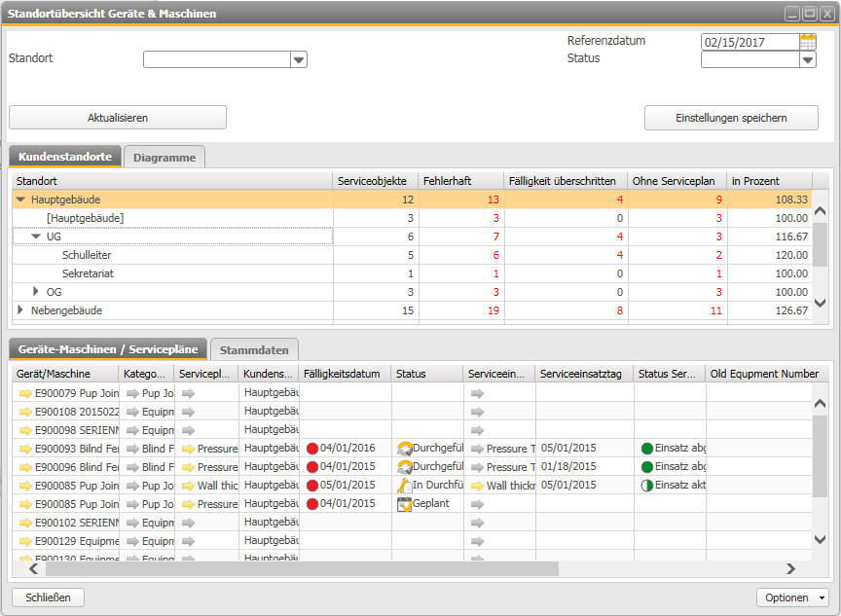
Task: Click the yellow link arrow for E900079
Action: click(x=25, y=393)
